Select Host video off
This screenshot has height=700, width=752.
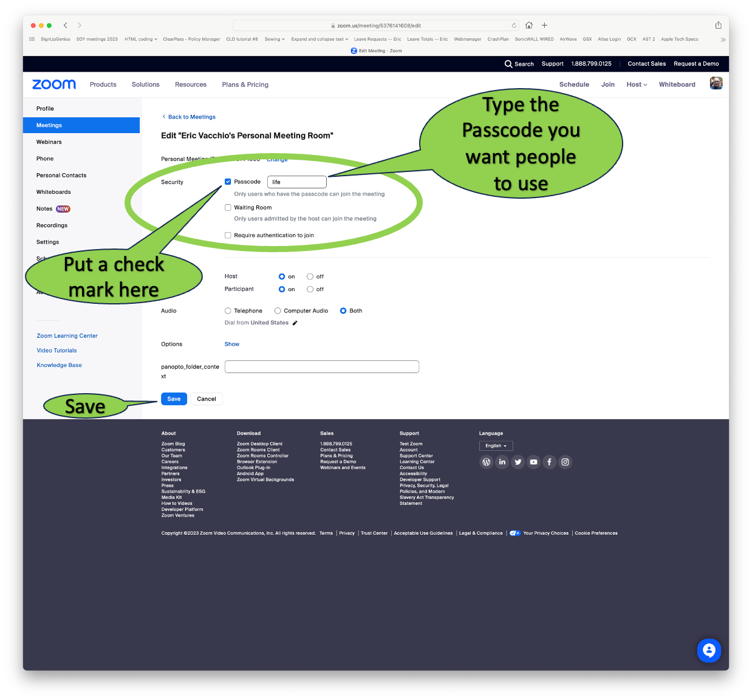tap(310, 276)
